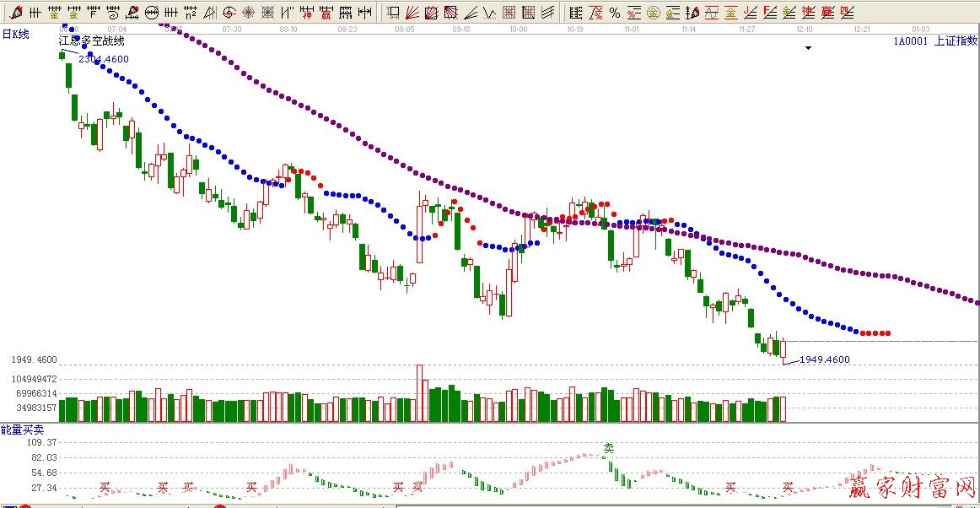Choose the red fan lines tool
The height and width of the screenshot is (508, 980).
[x=412, y=12]
